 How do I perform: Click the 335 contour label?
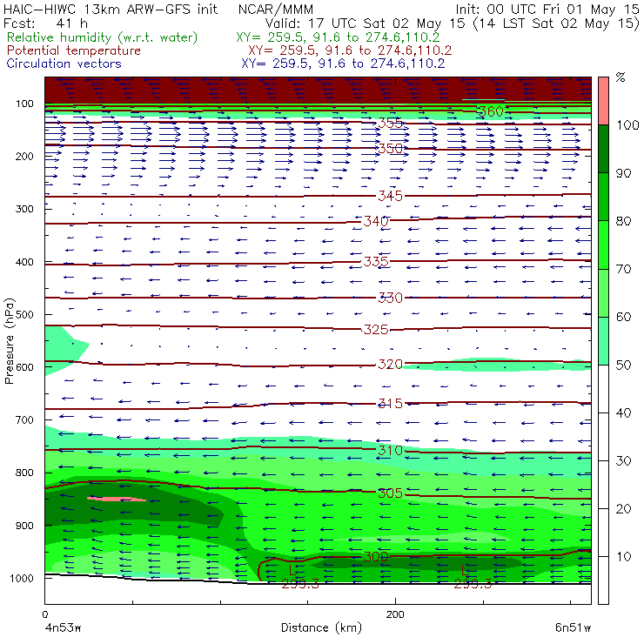coord(376,262)
